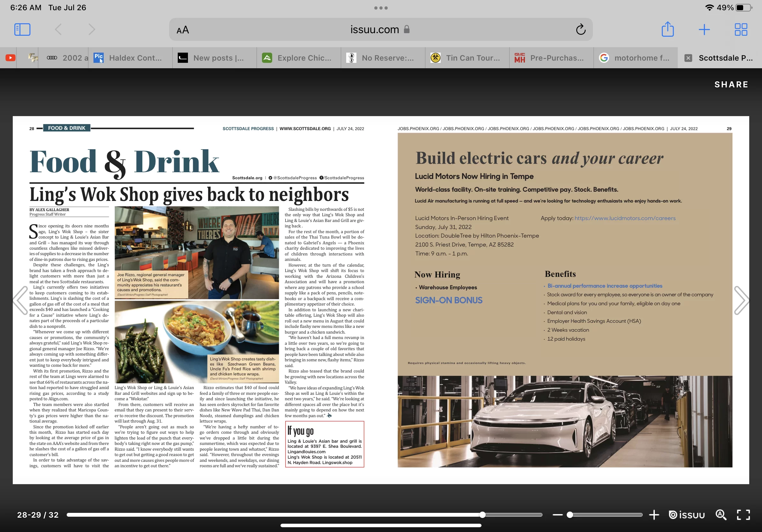Click 'Build electric cars' ad headline
Viewport: 762px width, 532px height.
point(539,158)
